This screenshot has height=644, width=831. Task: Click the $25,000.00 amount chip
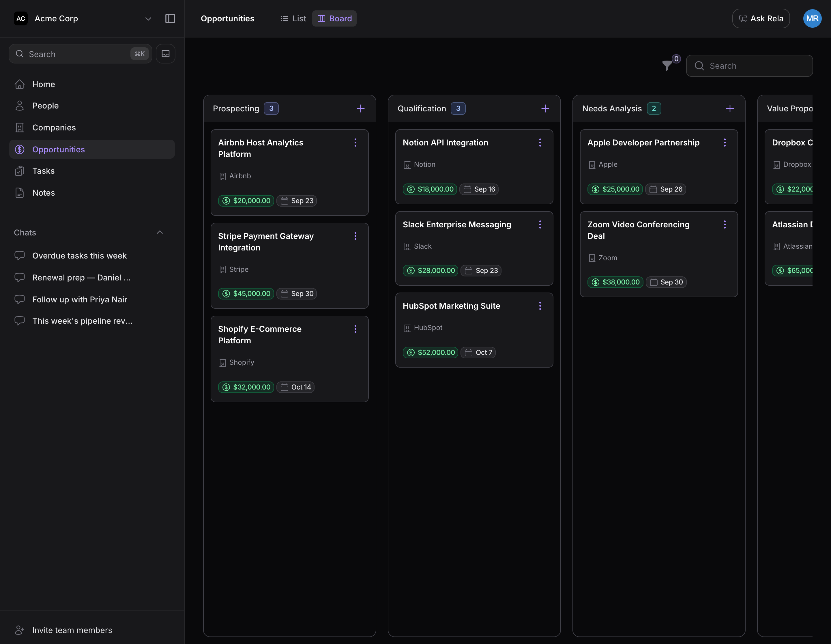(615, 189)
